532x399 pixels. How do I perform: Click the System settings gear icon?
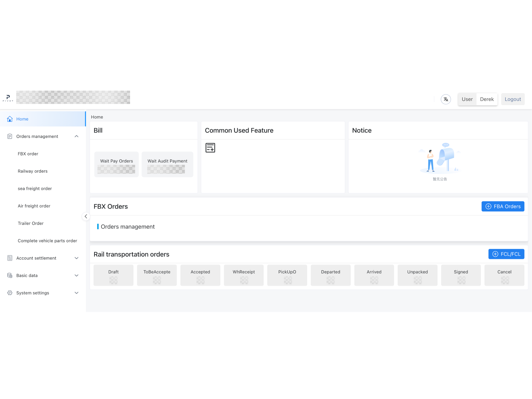[10, 293]
